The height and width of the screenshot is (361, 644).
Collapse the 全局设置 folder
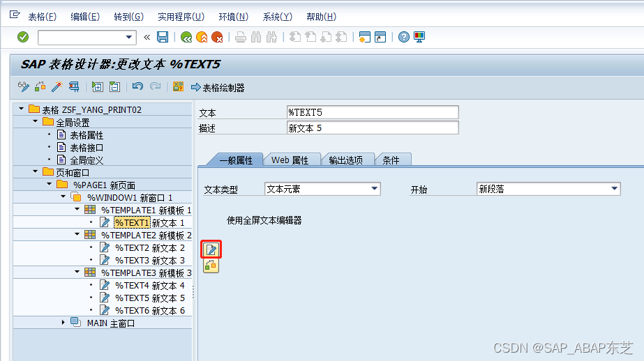coord(36,121)
